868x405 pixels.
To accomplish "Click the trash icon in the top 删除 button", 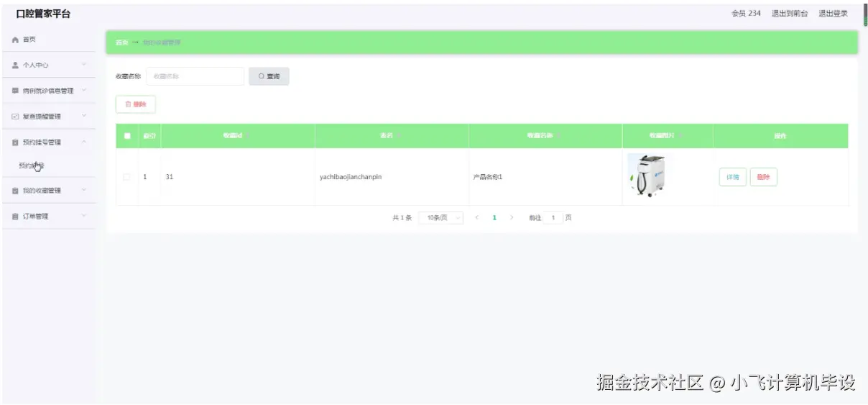I will [x=128, y=104].
